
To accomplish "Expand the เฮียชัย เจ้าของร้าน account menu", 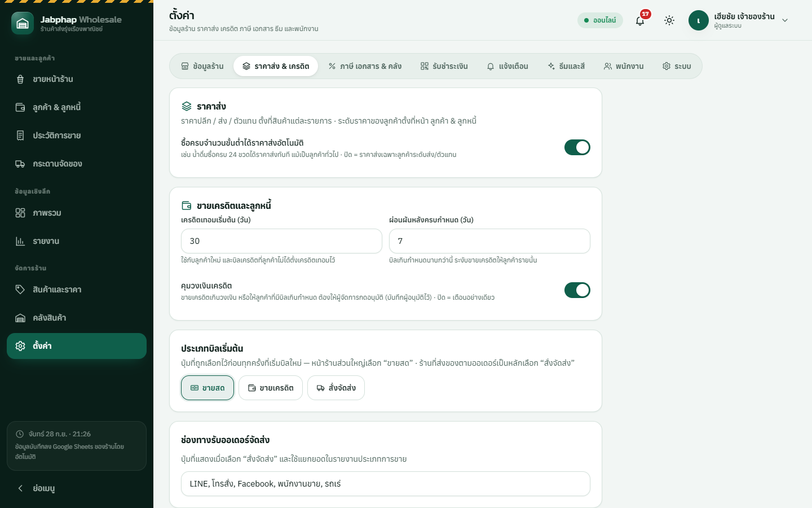I will [x=739, y=20].
